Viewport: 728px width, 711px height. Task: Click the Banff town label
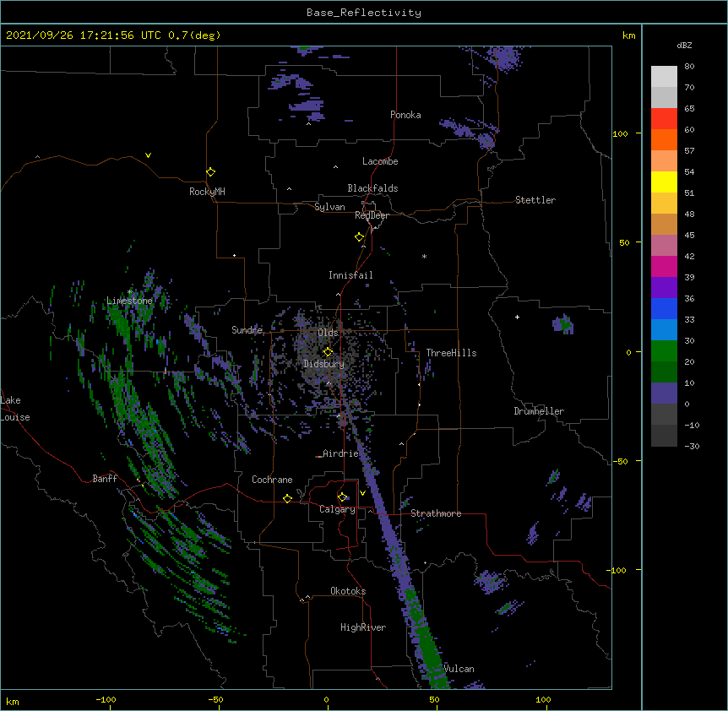tap(105, 479)
